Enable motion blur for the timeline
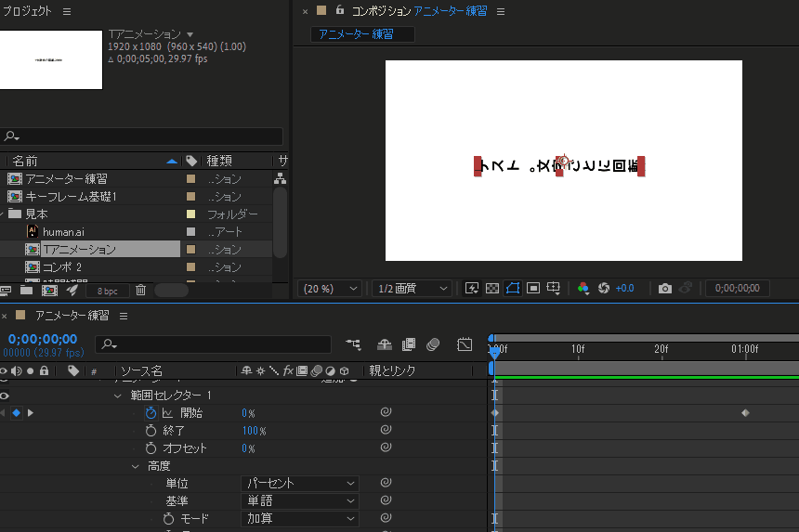 (433, 344)
